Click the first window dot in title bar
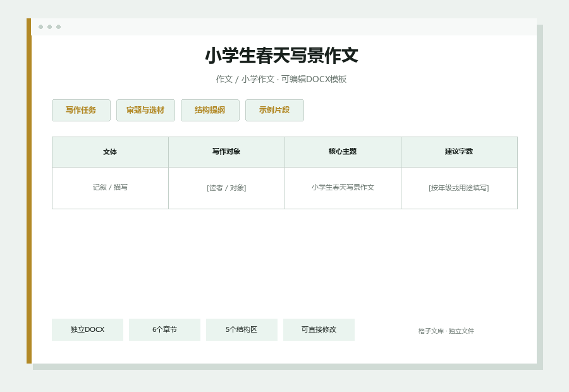The width and height of the screenshot is (569, 392). click(40, 27)
